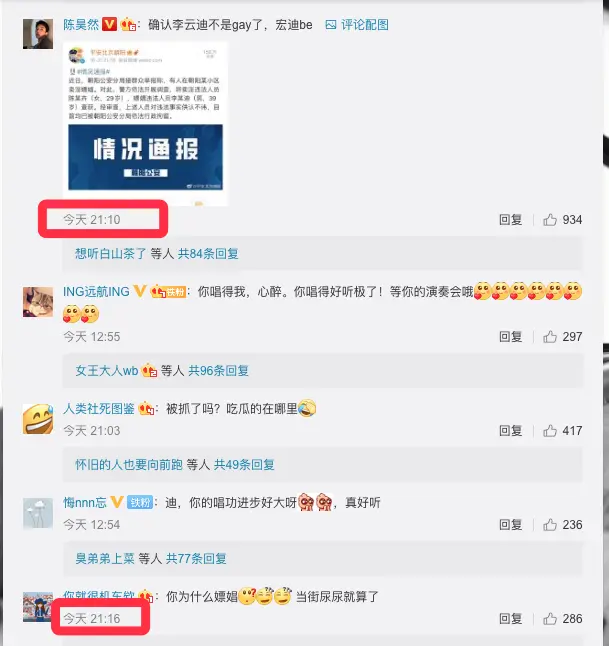
Task: Expand 共49条回复 replies thread
Action: click(244, 464)
